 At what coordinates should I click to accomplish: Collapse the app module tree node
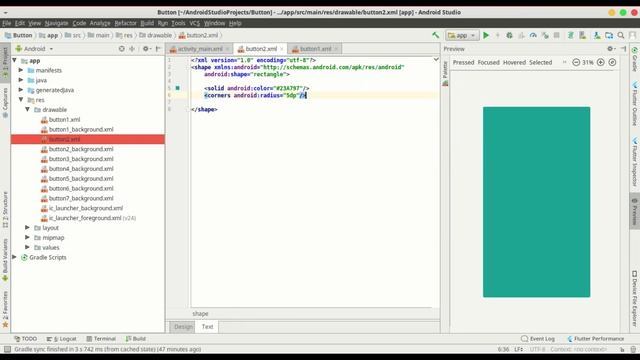(15, 60)
